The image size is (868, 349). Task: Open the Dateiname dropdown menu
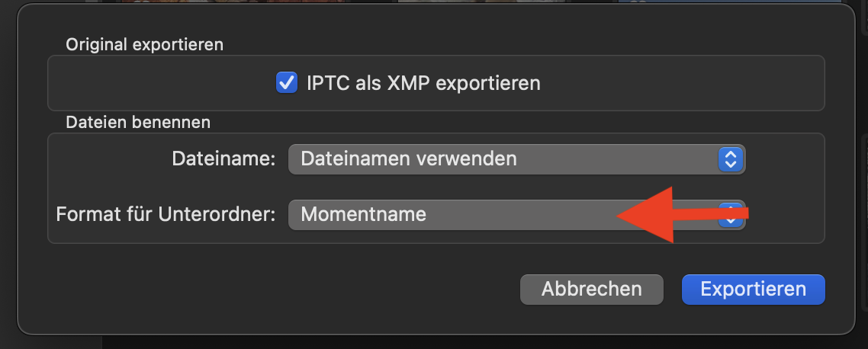tap(516, 159)
